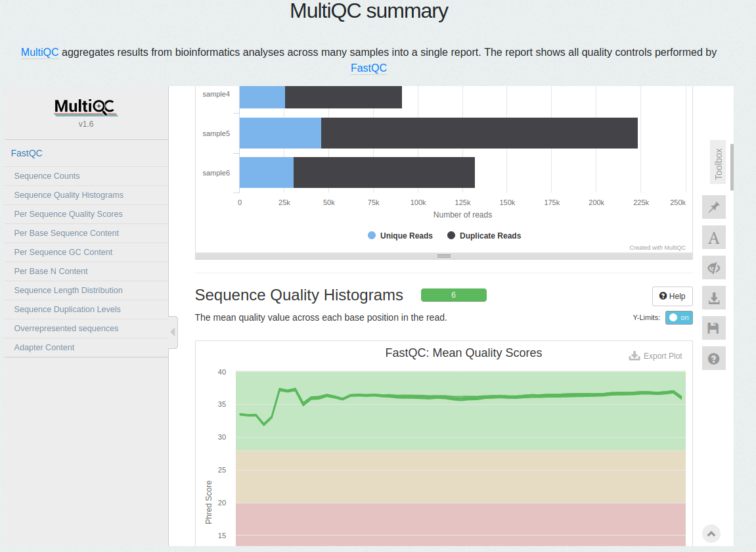This screenshot has height=552, width=756.
Task: Open the Highlight Samples pin tool
Action: click(x=713, y=207)
